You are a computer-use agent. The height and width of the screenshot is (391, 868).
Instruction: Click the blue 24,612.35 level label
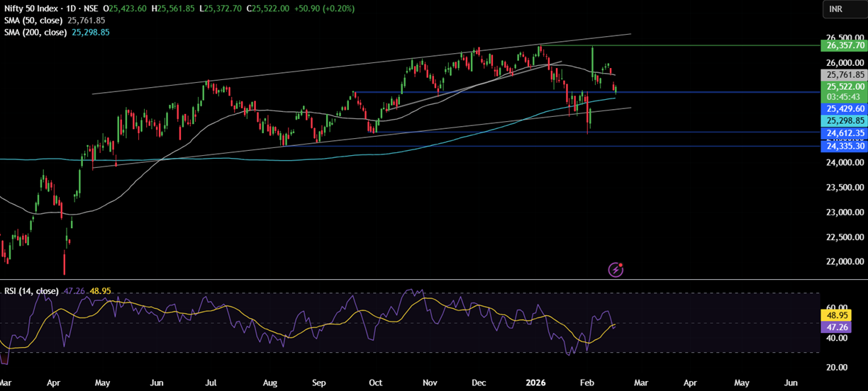[843, 133]
